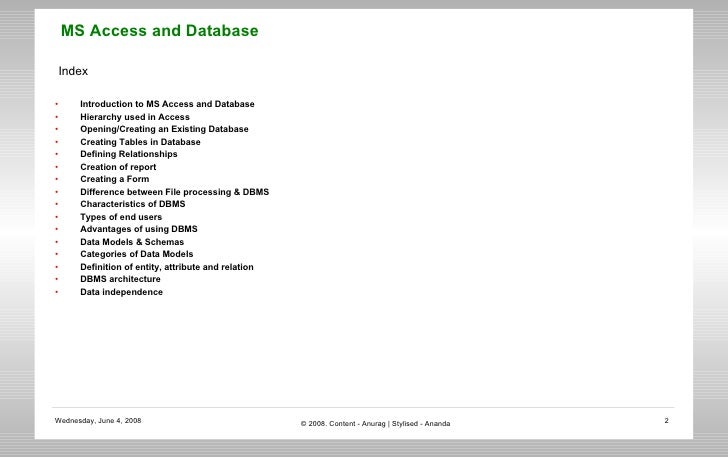Click the Index heading
The width and height of the screenshot is (728, 457).
(x=73, y=71)
